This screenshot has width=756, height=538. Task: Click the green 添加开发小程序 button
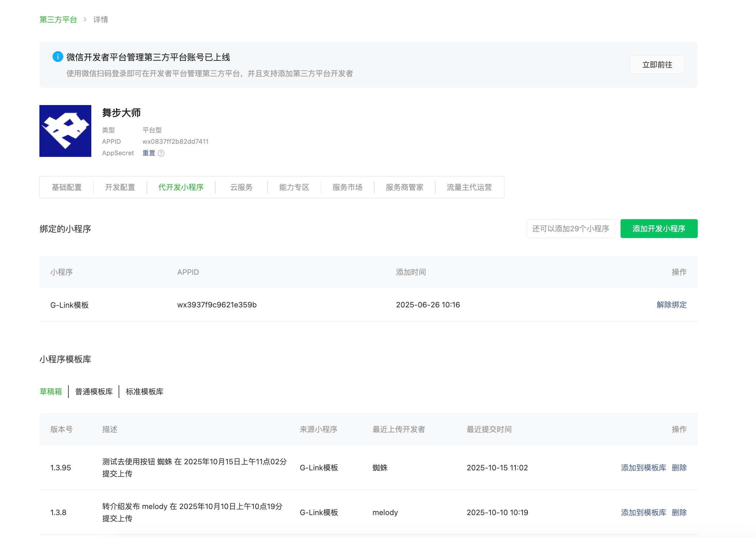659,229
